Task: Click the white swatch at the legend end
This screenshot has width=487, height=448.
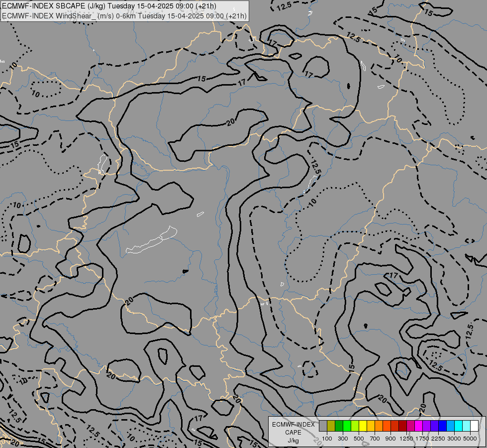Action: click(x=474, y=426)
